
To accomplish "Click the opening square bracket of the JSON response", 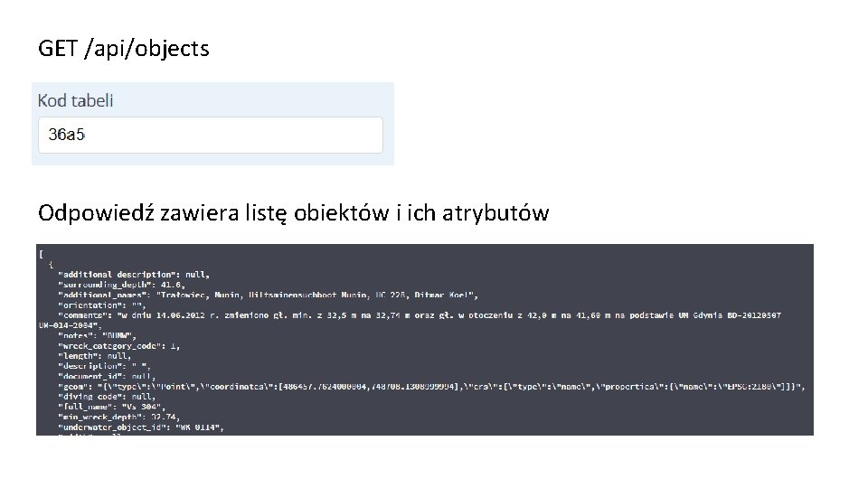I will 41,254.
